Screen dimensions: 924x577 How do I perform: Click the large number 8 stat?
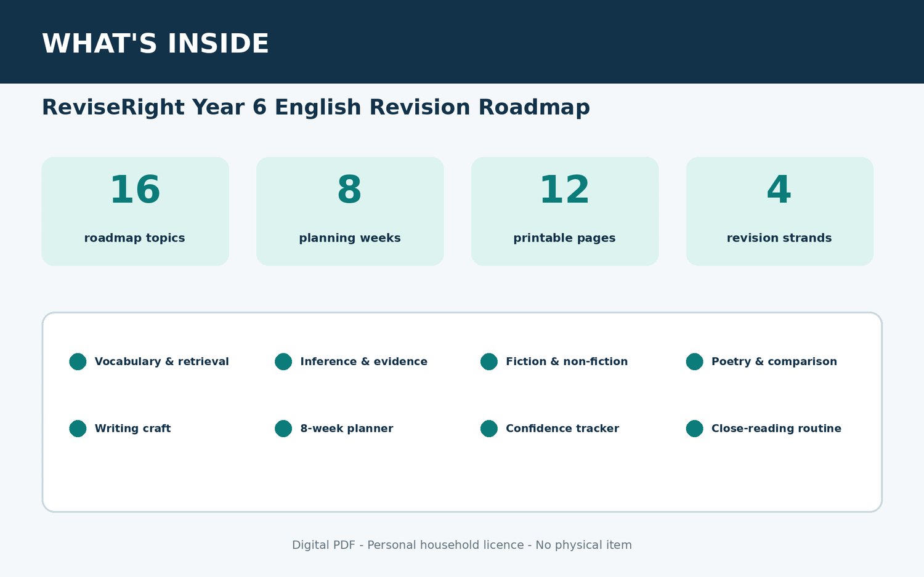tap(349, 190)
